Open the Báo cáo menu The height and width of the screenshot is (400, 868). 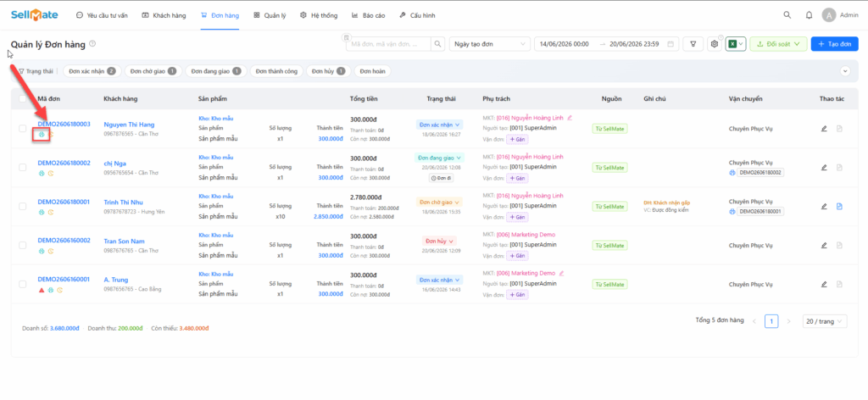tap(368, 15)
